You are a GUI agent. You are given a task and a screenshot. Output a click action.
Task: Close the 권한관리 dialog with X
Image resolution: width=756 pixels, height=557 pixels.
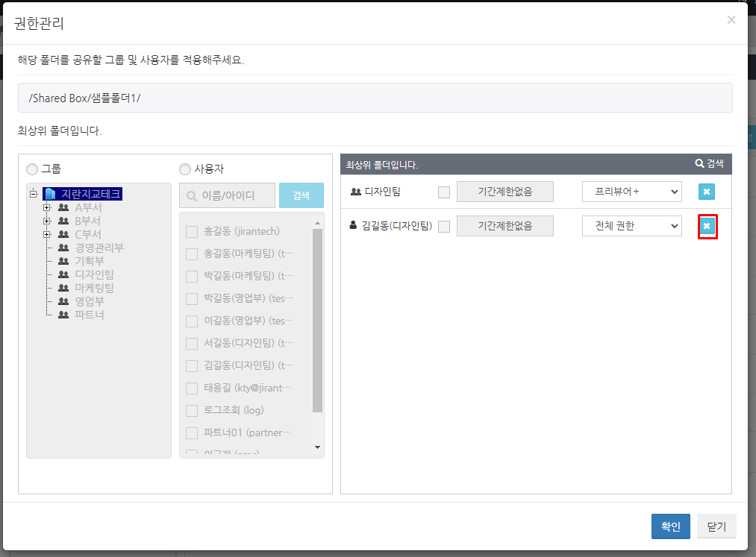coord(731,20)
